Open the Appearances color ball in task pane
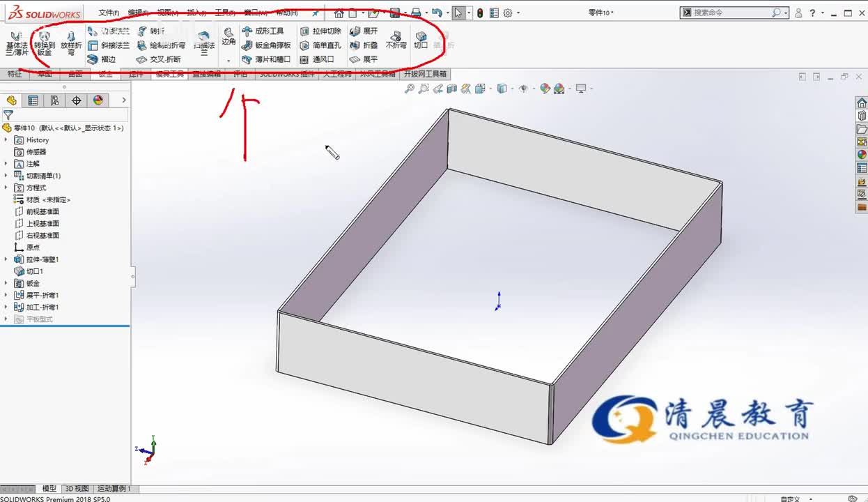868x502 pixels. pyautogui.click(x=862, y=155)
